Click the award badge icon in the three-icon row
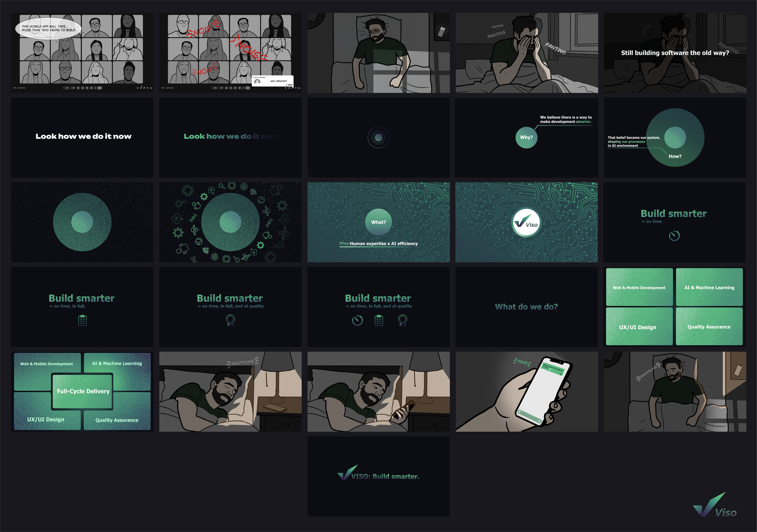Viewport: 757px width, 532px height. point(403,320)
